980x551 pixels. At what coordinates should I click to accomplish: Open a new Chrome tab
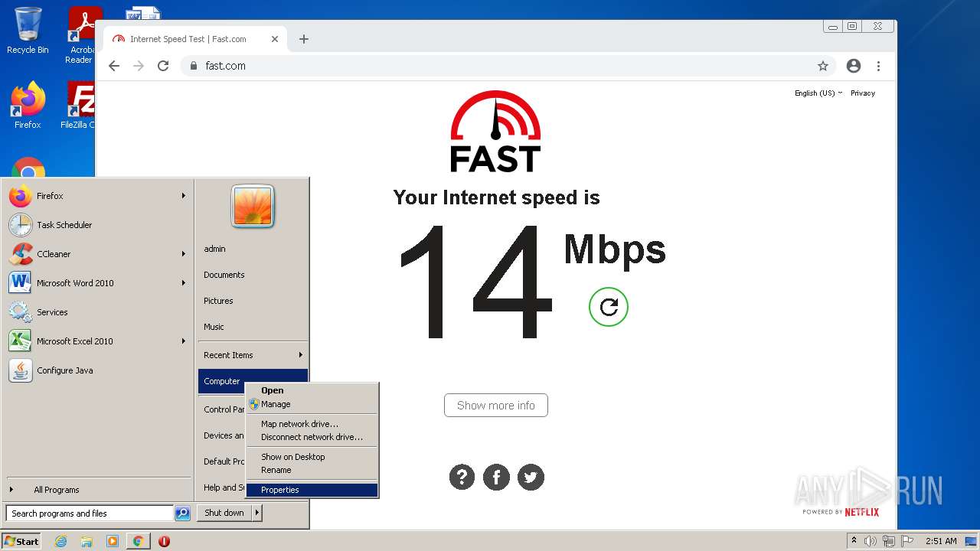pos(304,39)
